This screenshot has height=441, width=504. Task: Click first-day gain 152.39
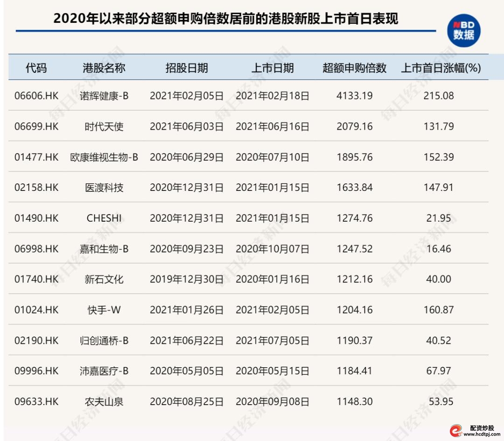[438, 157]
